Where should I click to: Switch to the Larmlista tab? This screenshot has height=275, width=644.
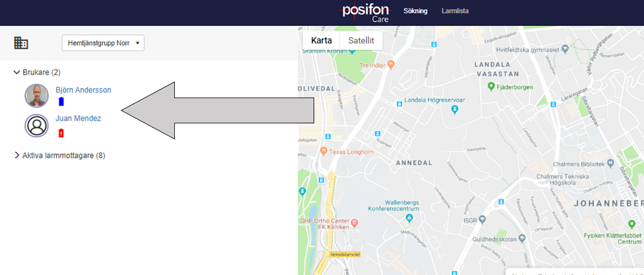455,11
